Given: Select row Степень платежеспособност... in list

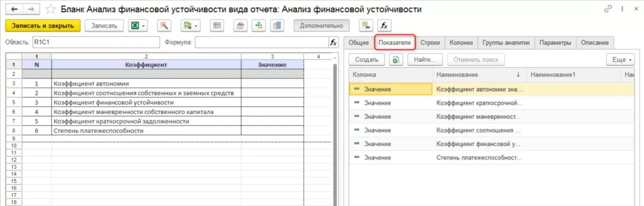Looking at the screenshot, I should point(491,157).
